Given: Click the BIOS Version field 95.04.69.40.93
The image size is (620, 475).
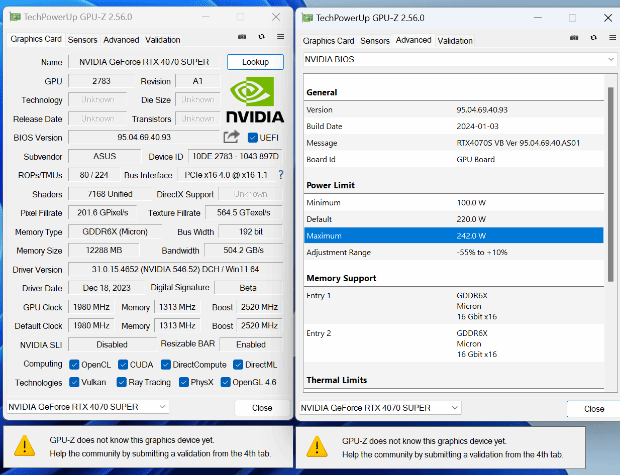Looking at the screenshot, I should tap(144, 137).
